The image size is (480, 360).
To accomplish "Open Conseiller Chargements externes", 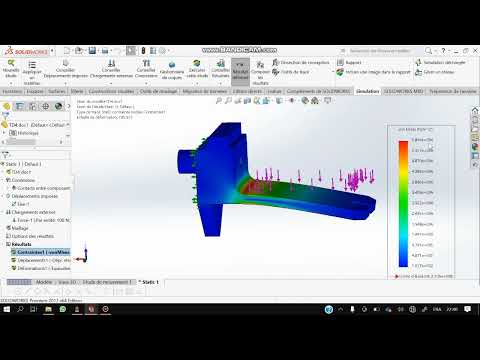I will [x=111, y=69].
